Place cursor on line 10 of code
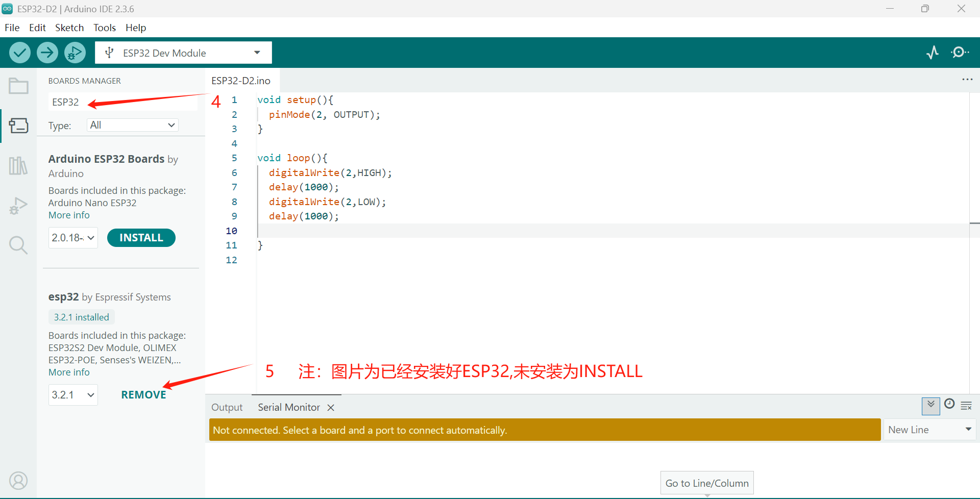Screen dimensions: 980x499 pos(612,231)
